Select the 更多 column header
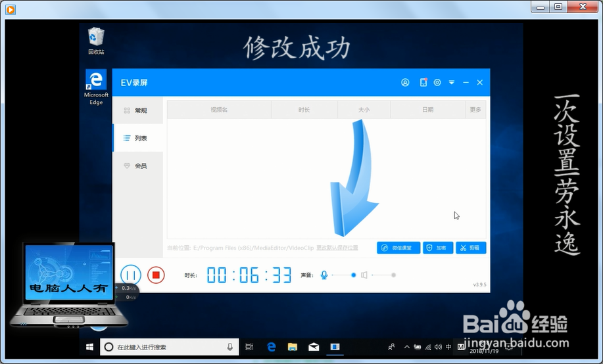The width and height of the screenshot is (603, 364). [x=475, y=110]
